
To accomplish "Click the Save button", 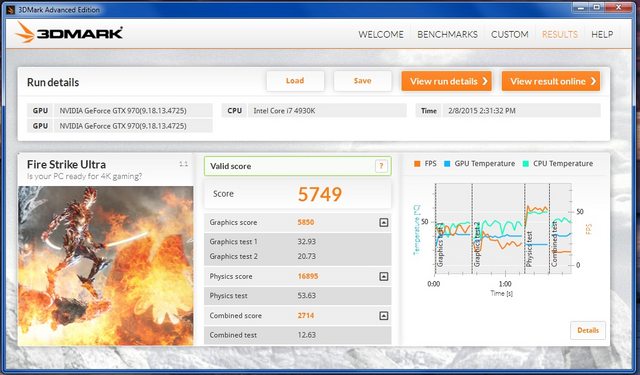I will pos(362,81).
